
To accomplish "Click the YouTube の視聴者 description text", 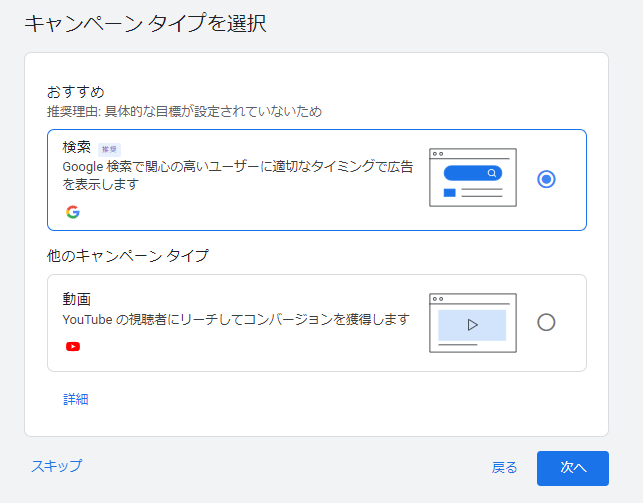I will click(236, 319).
